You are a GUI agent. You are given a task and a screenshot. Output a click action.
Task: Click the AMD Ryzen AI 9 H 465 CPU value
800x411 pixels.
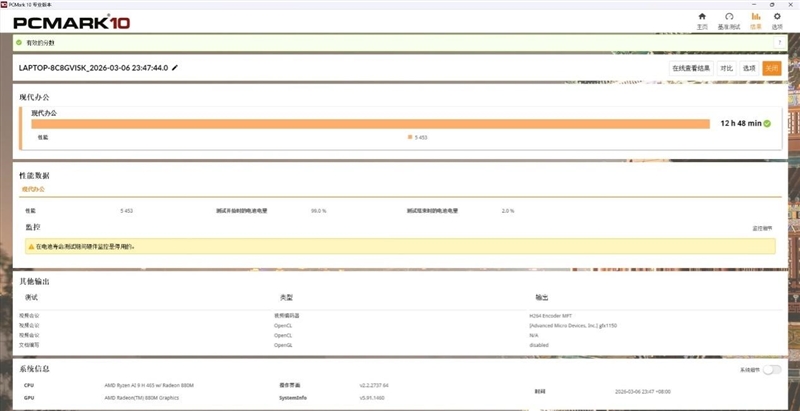click(x=149, y=385)
